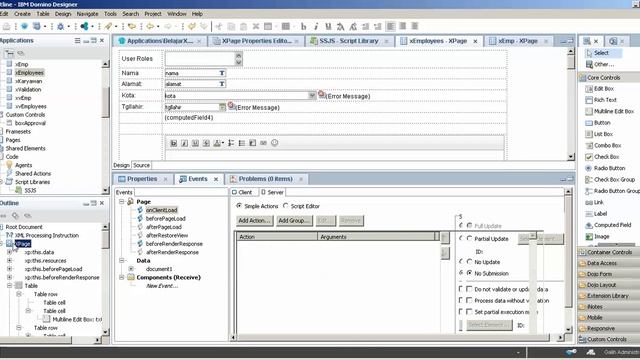Expand xp:this.resources in Outline
The image size is (640, 360).
tap(9, 260)
